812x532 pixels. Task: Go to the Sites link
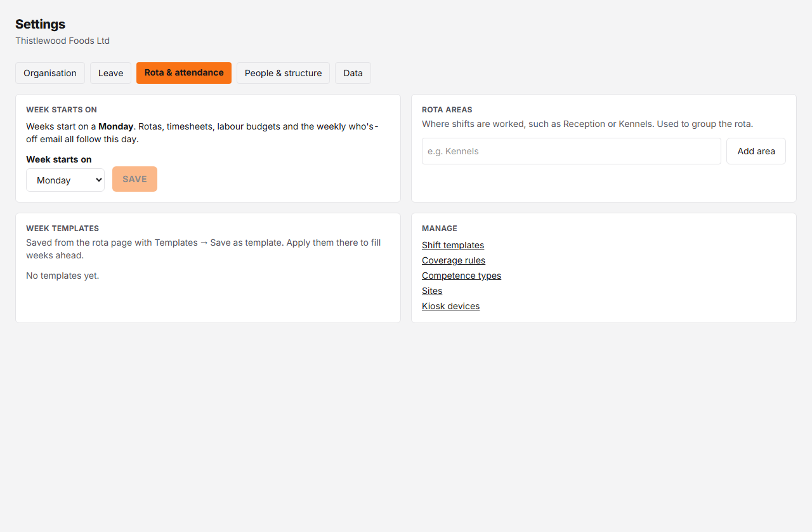pyautogui.click(x=432, y=291)
